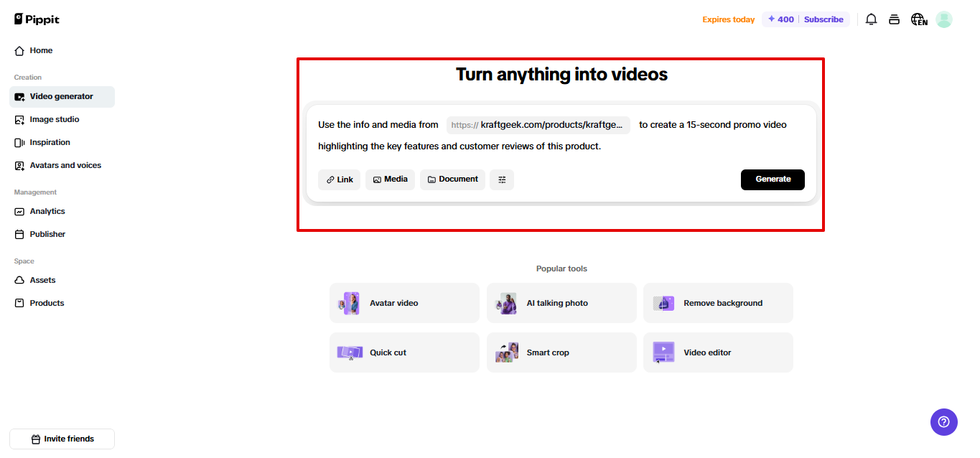The image size is (980, 458).
Task: Open the 400 credits counter
Action: (x=780, y=19)
